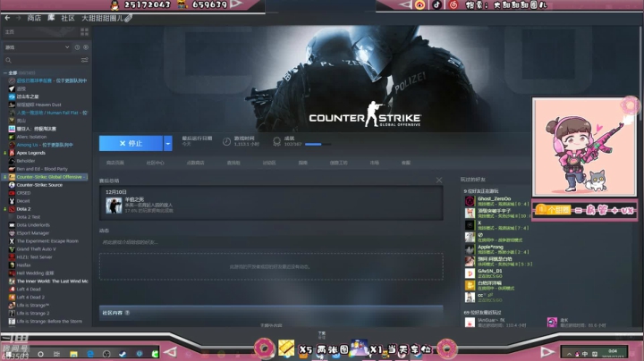Open the 商店 store menu
Screen dimensions: 644x361
[34, 18]
